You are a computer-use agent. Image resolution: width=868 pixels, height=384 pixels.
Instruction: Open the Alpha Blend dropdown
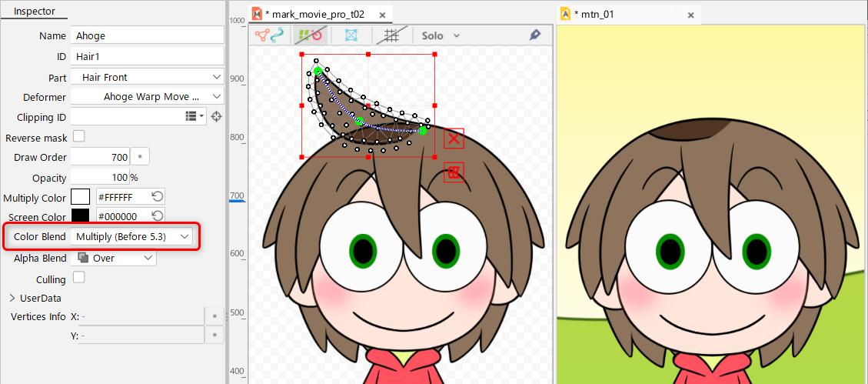115,258
